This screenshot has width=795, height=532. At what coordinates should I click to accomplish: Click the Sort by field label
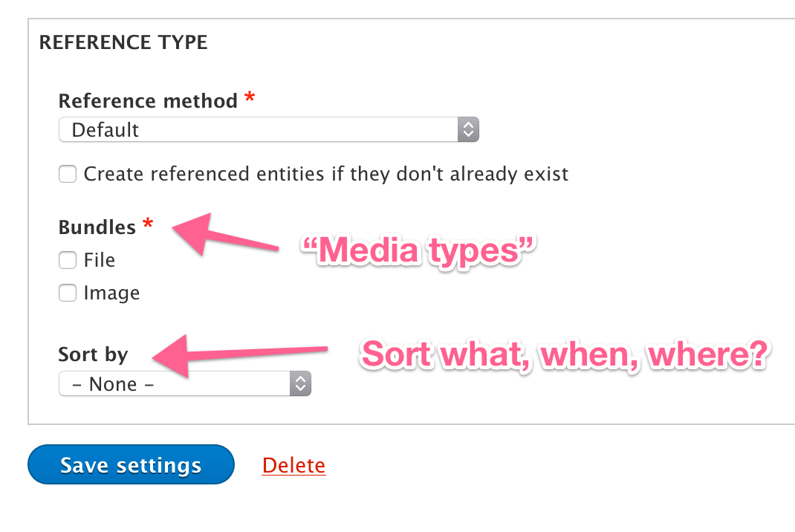pos(94,354)
